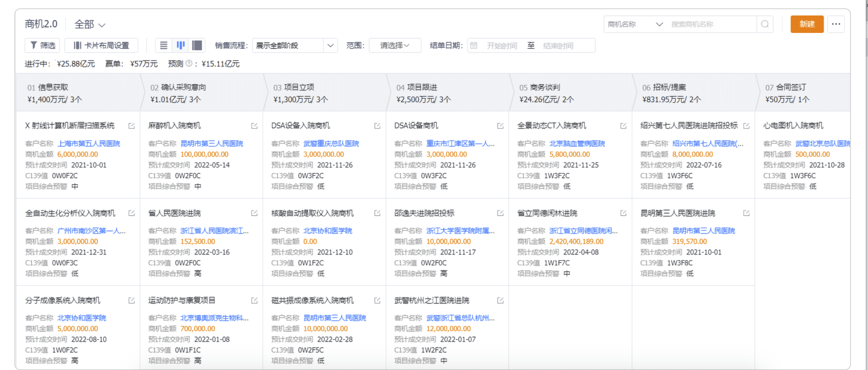The image size is (868, 370).
Task: Select the 07 合同签订 stage header
Action: 804,93
